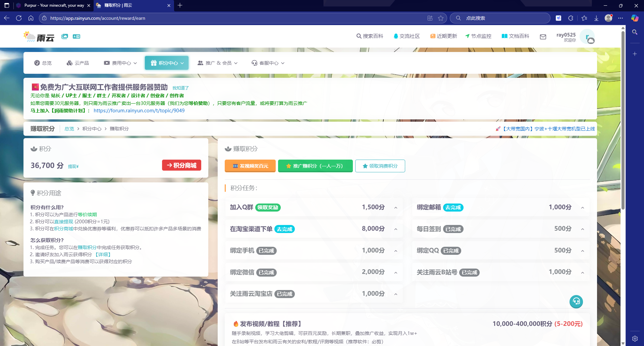The width and height of the screenshot is (644, 346).
Task: Open 搜索百科 in top header
Action: [x=370, y=36]
